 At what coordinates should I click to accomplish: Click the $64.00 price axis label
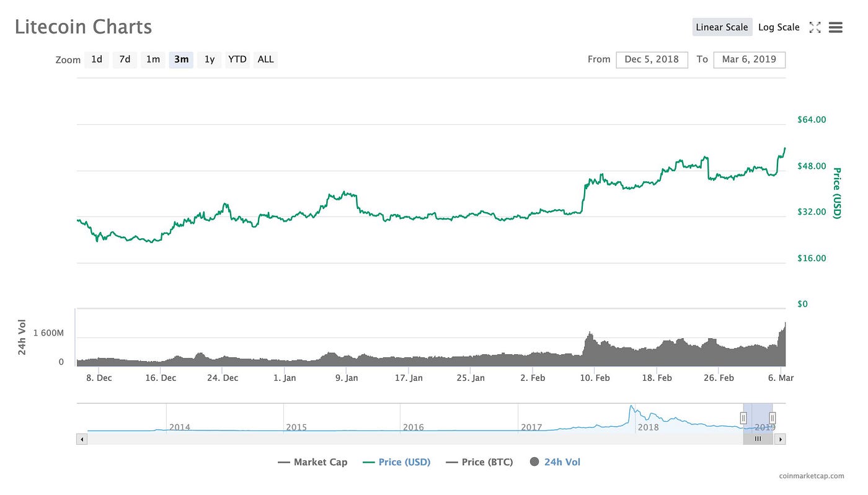click(x=812, y=120)
